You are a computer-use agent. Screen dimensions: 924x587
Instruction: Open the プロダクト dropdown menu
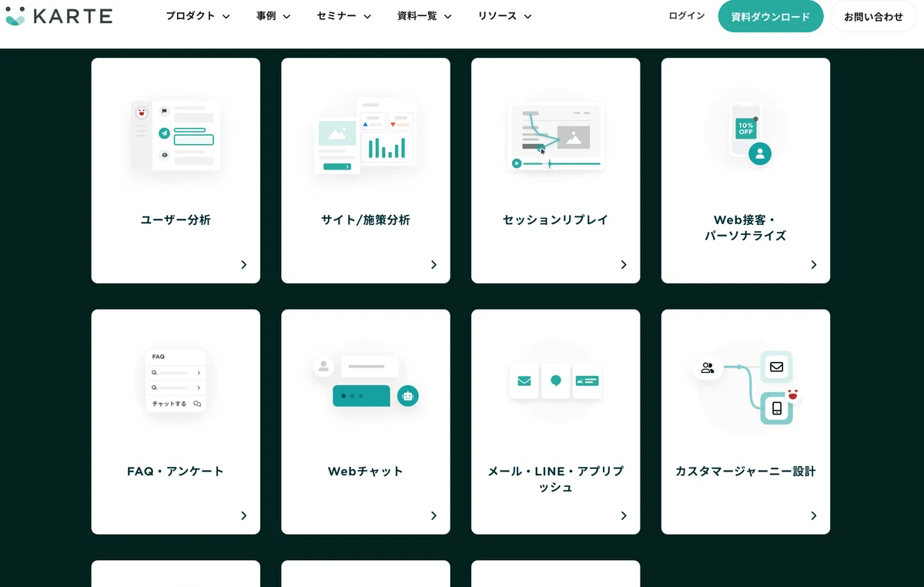tap(198, 16)
